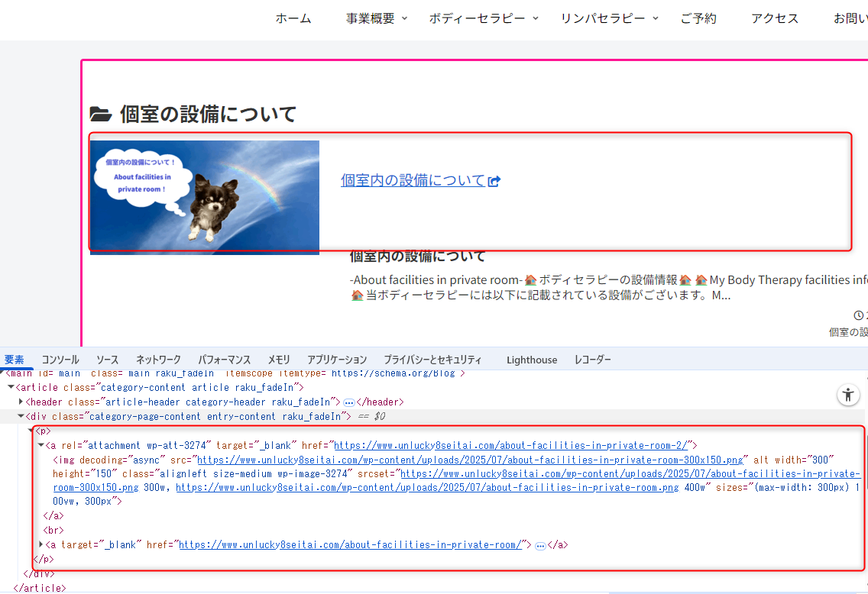
Task: Select the closing /a tag row
Action: tap(53, 515)
